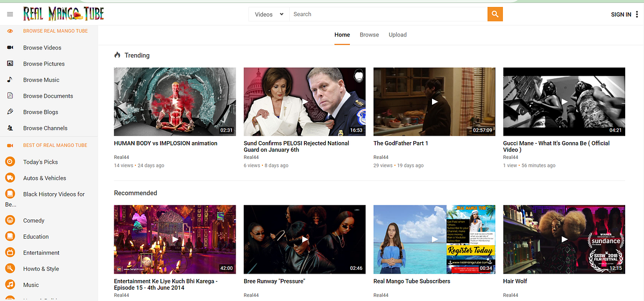The height and width of the screenshot is (301, 644).
Task: Click the Browse Blogs pen icon
Action: click(x=10, y=112)
